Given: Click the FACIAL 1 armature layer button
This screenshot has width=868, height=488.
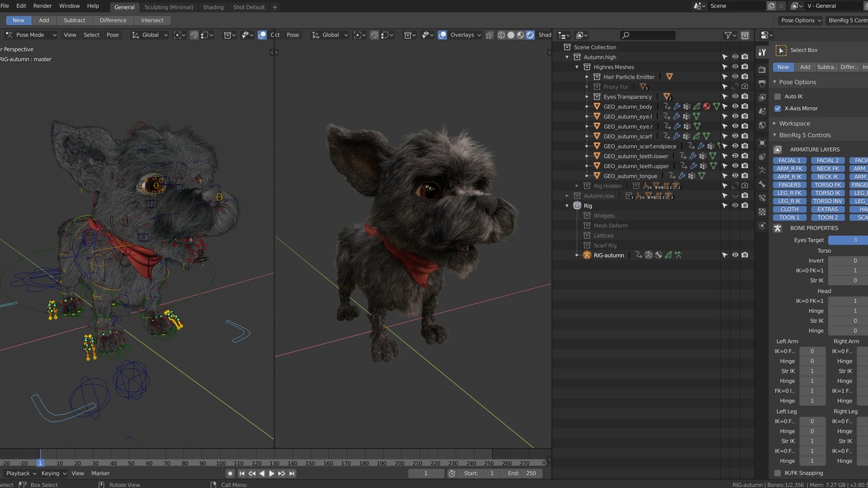Looking at the screenshot, I should click(789, 161).
